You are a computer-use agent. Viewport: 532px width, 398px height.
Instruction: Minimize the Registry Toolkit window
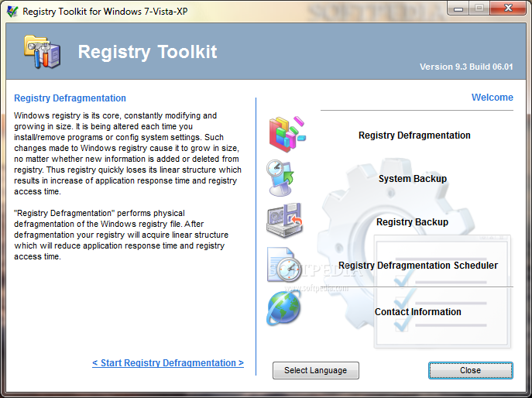pos(458,9)
